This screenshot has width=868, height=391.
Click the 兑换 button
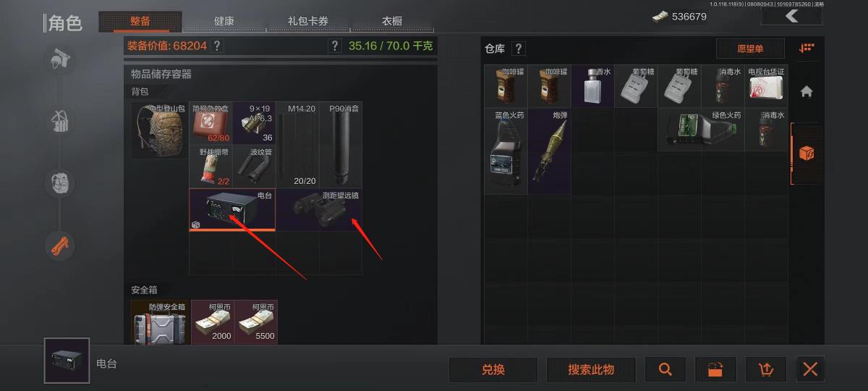493,369
